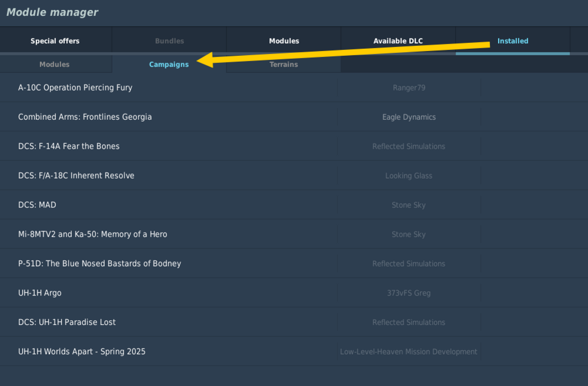The width and height of the screenshot is (588, 386).
Task: Click the Ranger79 developer name
Action: (x=409, y=88)
